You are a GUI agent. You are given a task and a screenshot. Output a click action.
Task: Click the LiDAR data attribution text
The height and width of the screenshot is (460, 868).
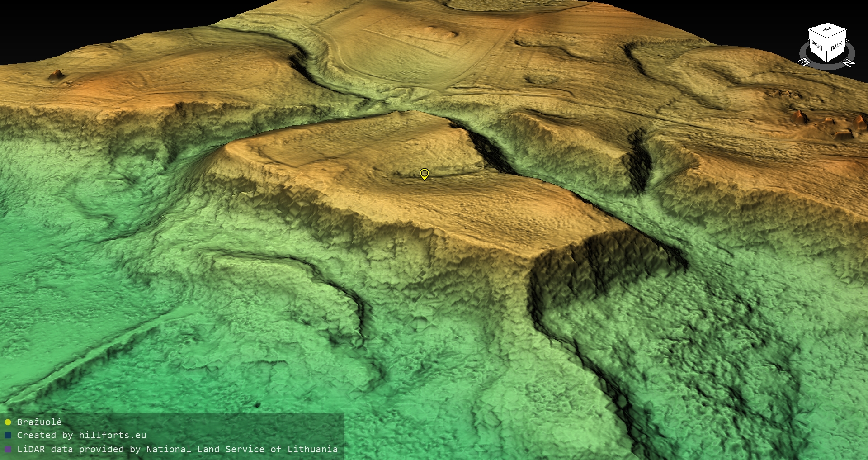click(x=177, y=449)
